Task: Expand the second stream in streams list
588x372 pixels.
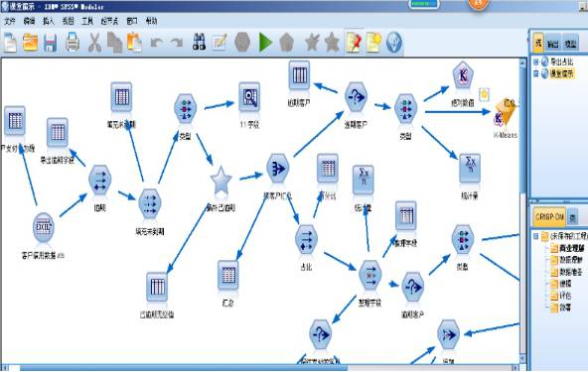Action: click(536, 73)
